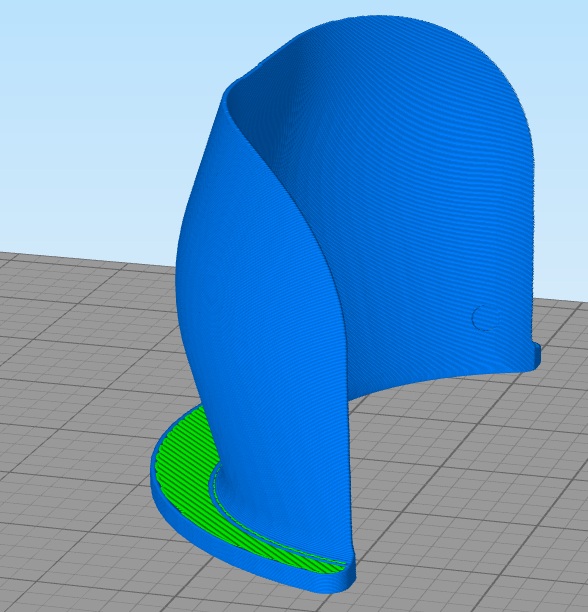Click the horizon edge of the build plate on left
The height and width of the screenshot is (612, 588).
click(86, 258)
